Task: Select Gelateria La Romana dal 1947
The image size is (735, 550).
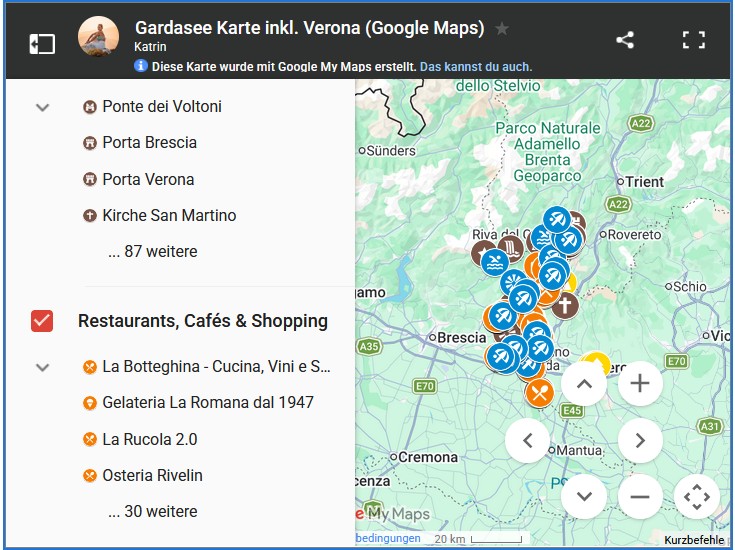Action: click(207, 403)
